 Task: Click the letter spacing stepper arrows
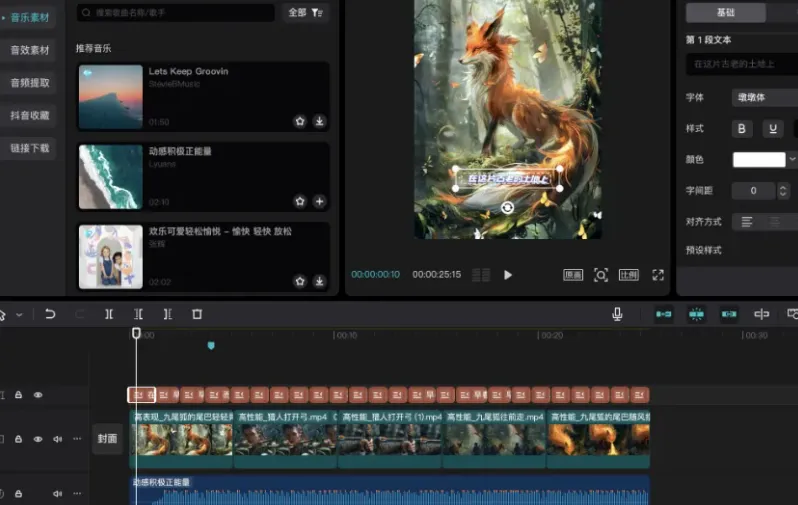783,191
